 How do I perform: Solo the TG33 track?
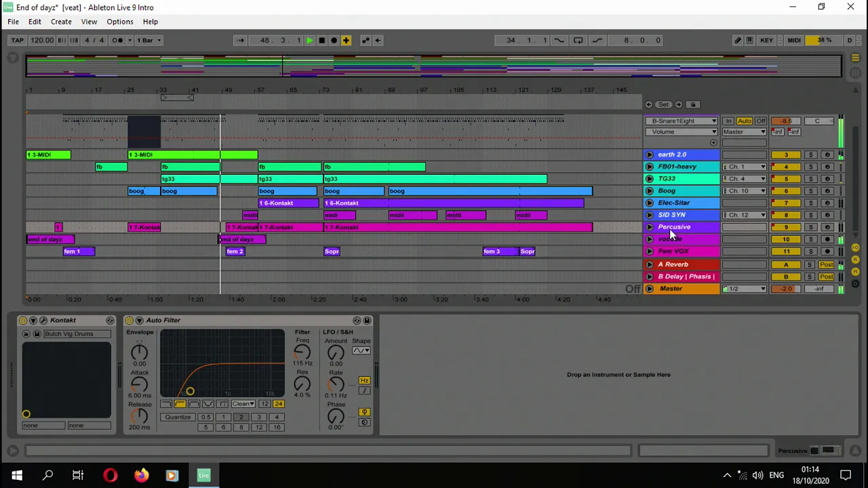(810, 179)
